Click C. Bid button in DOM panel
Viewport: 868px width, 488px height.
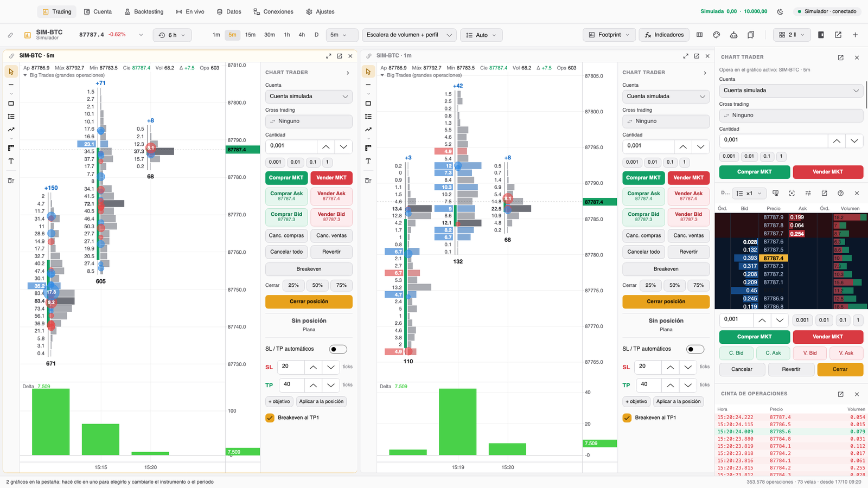[x=736, y=353]
